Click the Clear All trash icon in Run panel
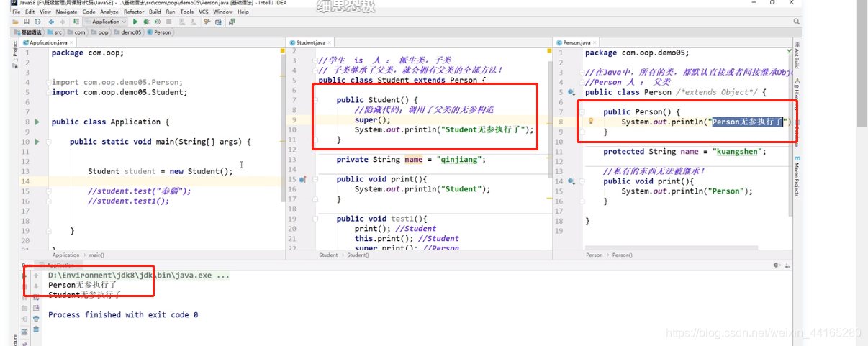Screen dimensions: 868x346 [36, 329]
